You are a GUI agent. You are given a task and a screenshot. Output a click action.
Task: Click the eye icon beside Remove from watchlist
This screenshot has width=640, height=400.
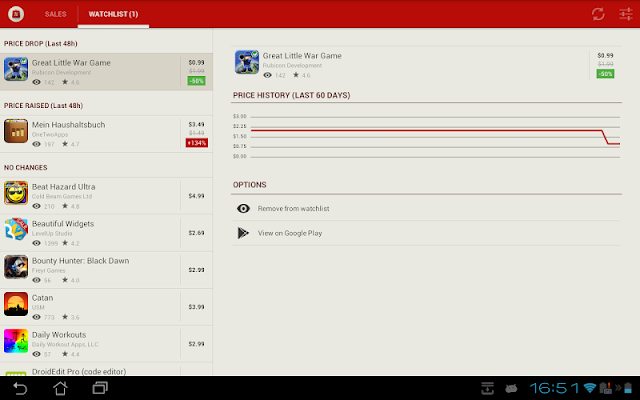pos(243,209)
